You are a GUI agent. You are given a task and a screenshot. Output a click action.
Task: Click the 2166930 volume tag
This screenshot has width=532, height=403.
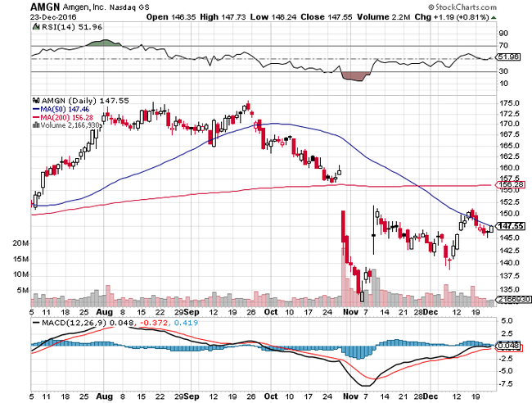pyautogui.click(x=513, y=300)
